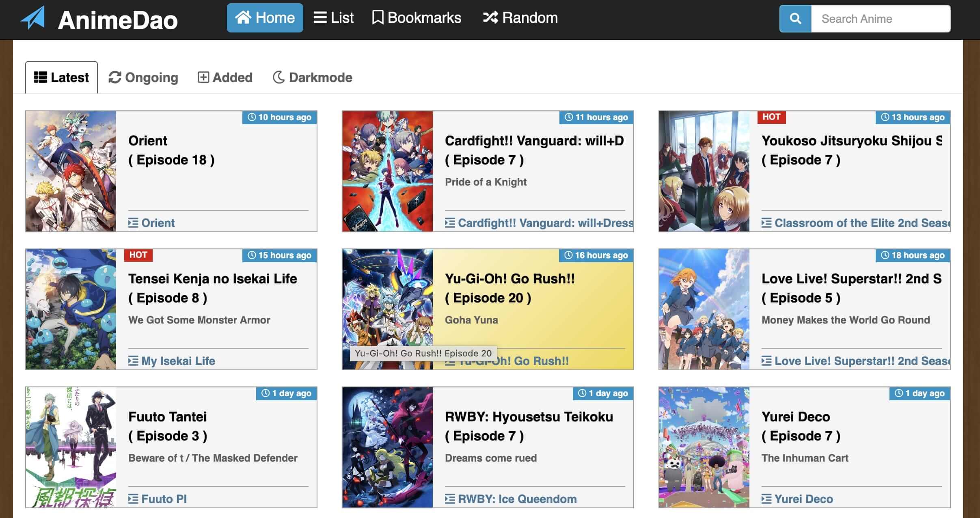
Task: Click the hamburger List icon in the navbar
Action: (320, 17)
